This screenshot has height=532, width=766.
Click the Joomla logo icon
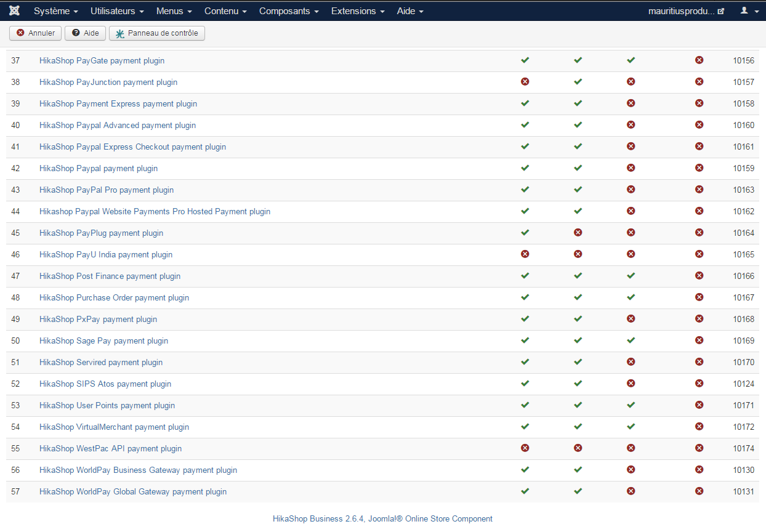(15, 11)
